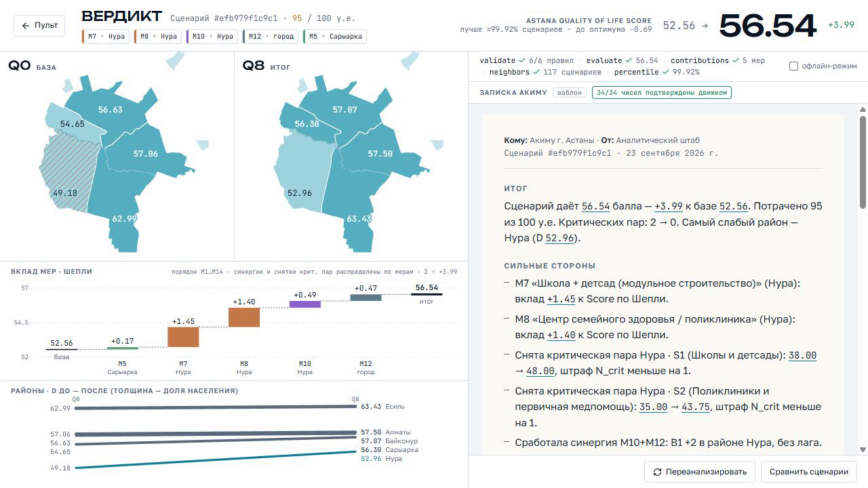Click the memo scrollbar thumb
This screenshot has width=868, height=488.
coord(863,161)
